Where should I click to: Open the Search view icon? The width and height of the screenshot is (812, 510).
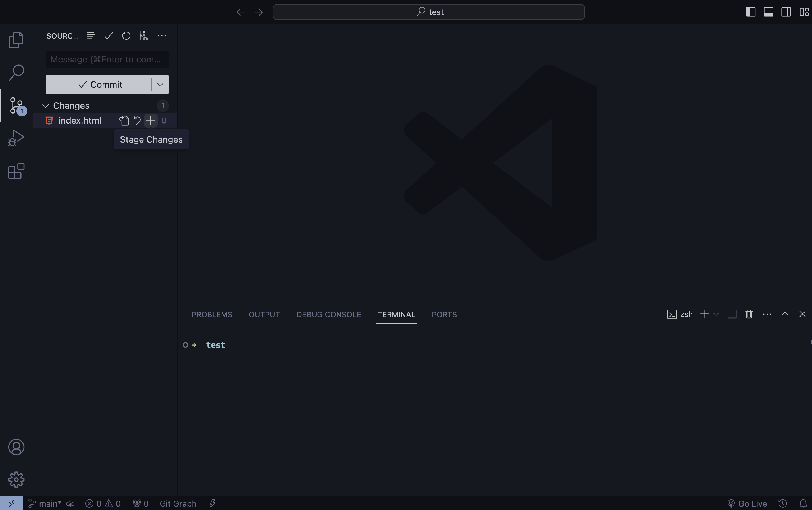point(16,72)
